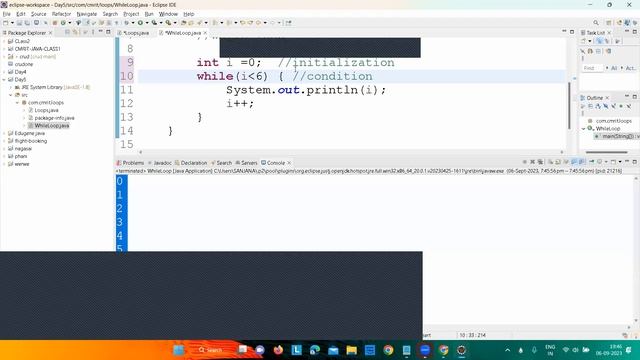
Task: Click the Coverage run icon in toolbar
Action: (x=154, y=23)
